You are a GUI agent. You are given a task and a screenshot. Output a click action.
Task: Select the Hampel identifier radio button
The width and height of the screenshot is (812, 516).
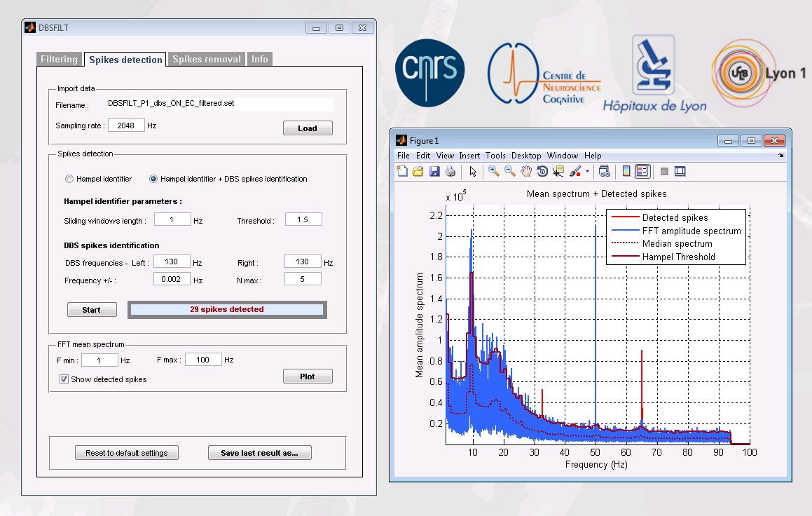point(69,179)
